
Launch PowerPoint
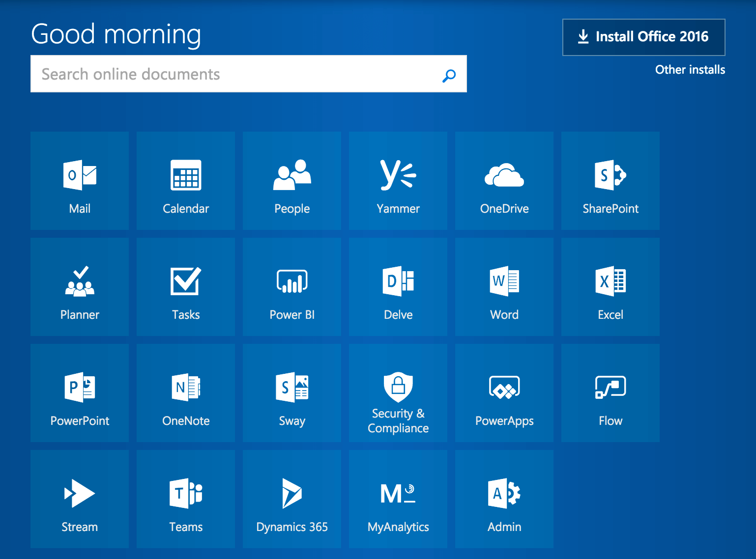[79, 393]
